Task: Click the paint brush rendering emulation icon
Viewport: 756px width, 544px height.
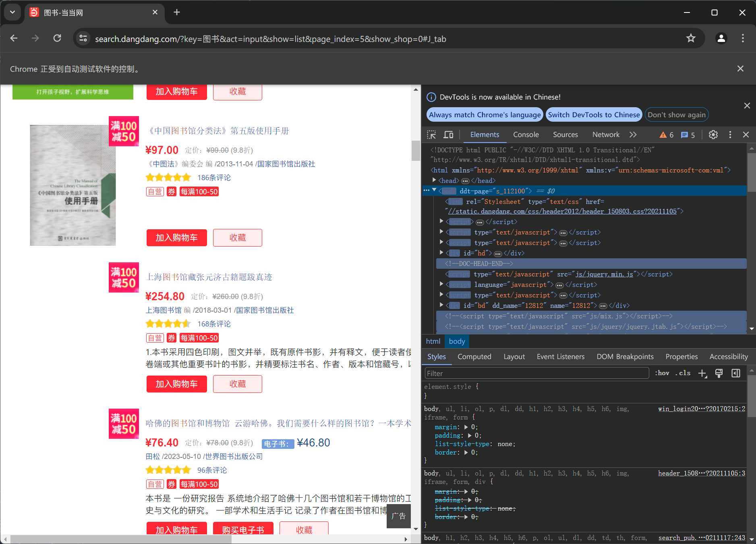Action: click(719, 373)
